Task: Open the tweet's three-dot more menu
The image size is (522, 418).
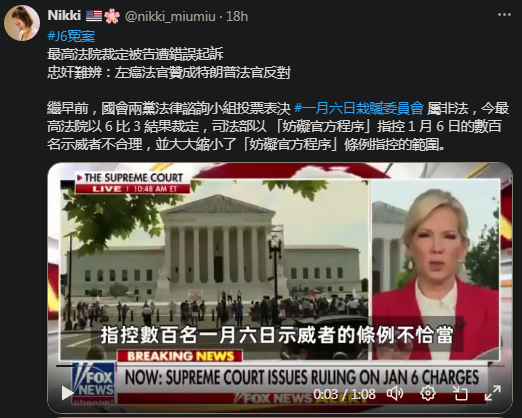Action: coord(504,15)
